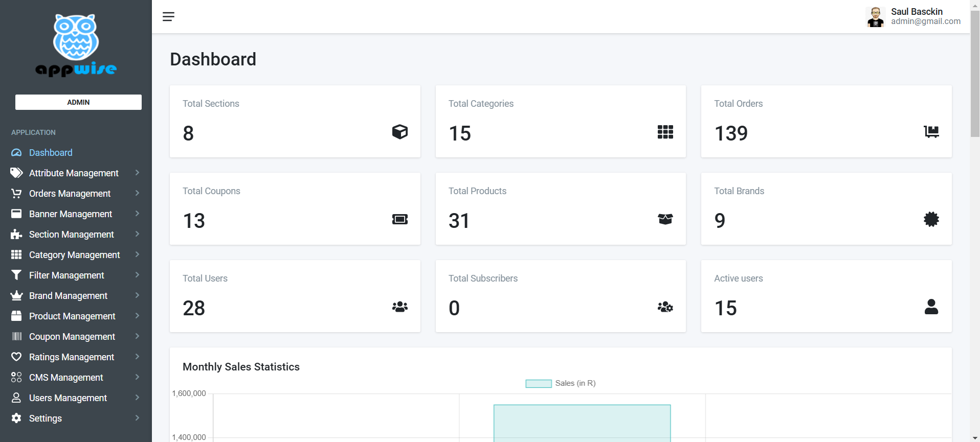Click the ADMIN button
980x442 pixels.
click(78, 102)
